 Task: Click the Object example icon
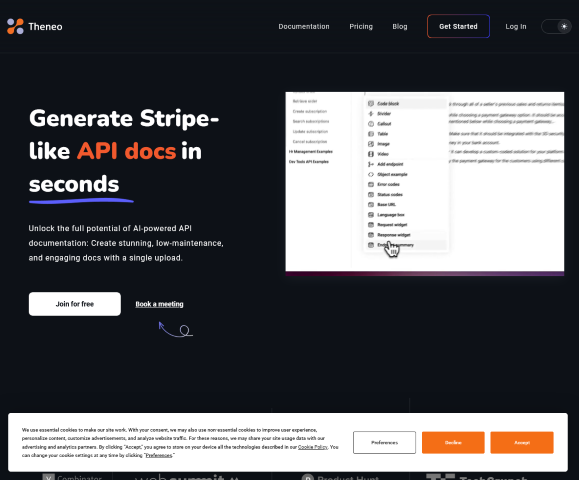tap(371, 174)
